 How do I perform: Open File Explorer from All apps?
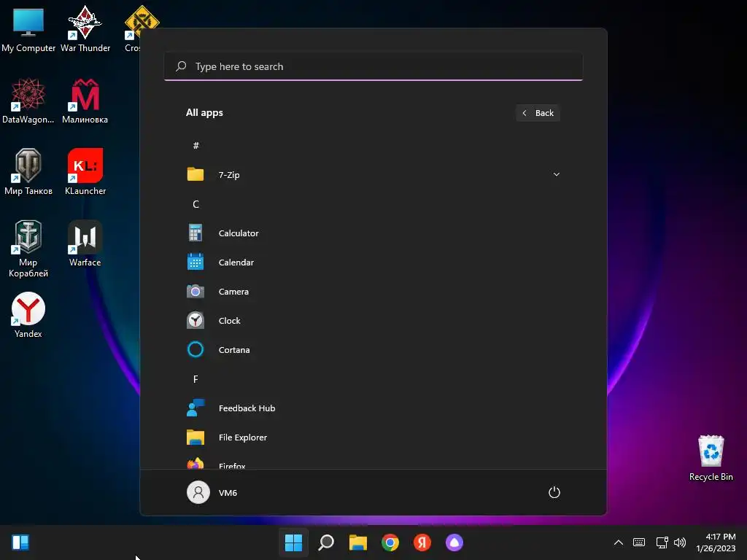(x=373, y=437)
